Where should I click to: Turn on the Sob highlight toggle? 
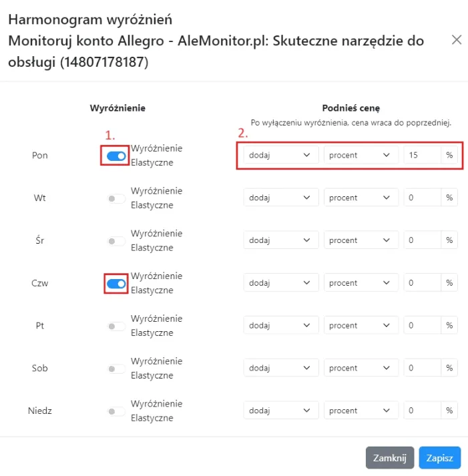coord(116,369)
